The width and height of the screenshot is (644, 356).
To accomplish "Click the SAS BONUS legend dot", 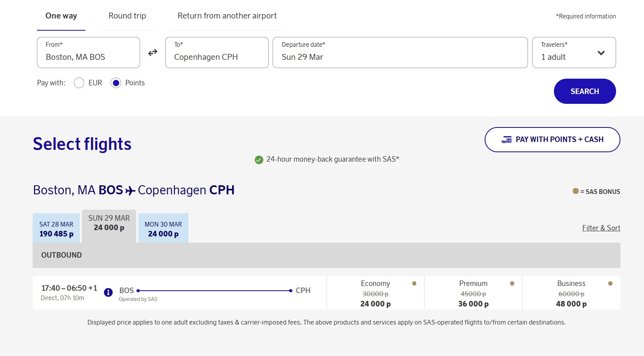I will [x=576, y=191].
